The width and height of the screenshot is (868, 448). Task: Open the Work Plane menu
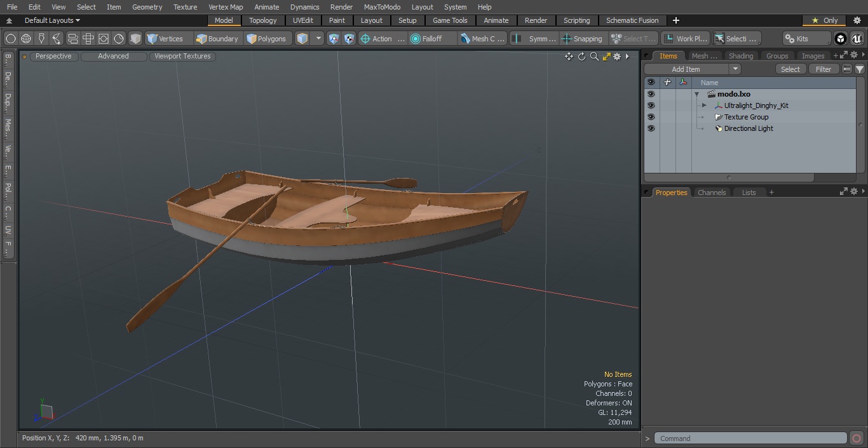[684, 39]
